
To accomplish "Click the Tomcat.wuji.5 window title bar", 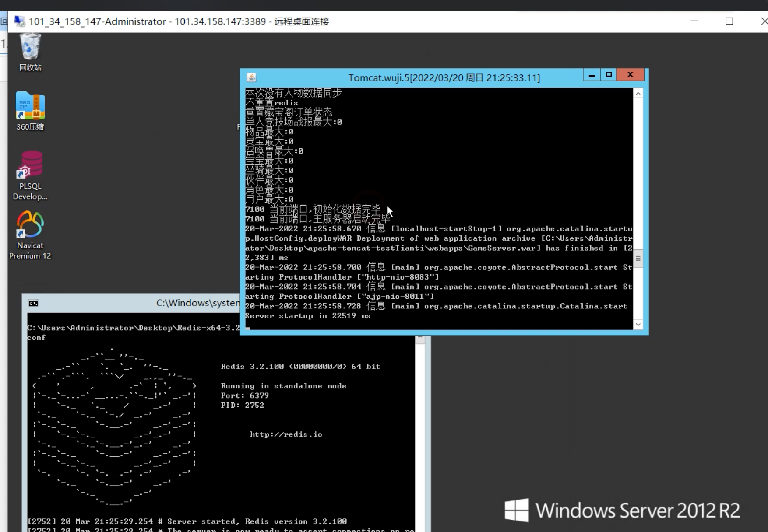I will pos(444,78).
